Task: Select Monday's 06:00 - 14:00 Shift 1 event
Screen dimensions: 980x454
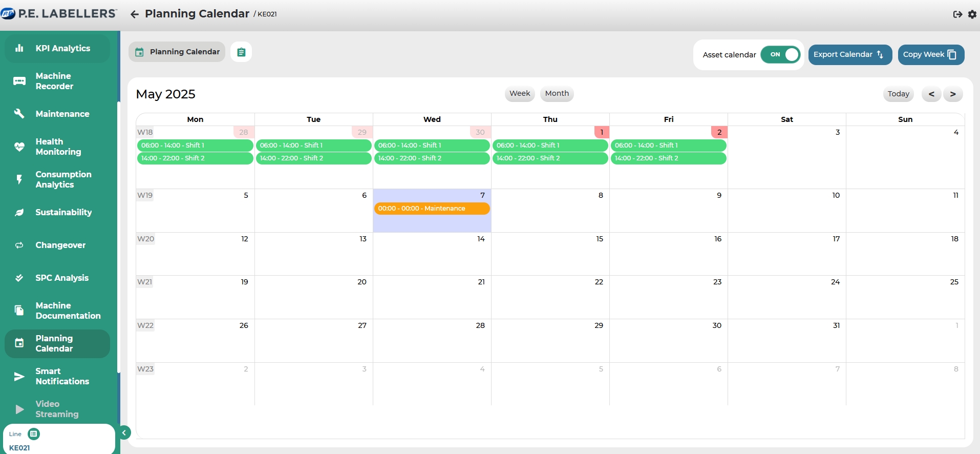Action: (x=195, y=146)
